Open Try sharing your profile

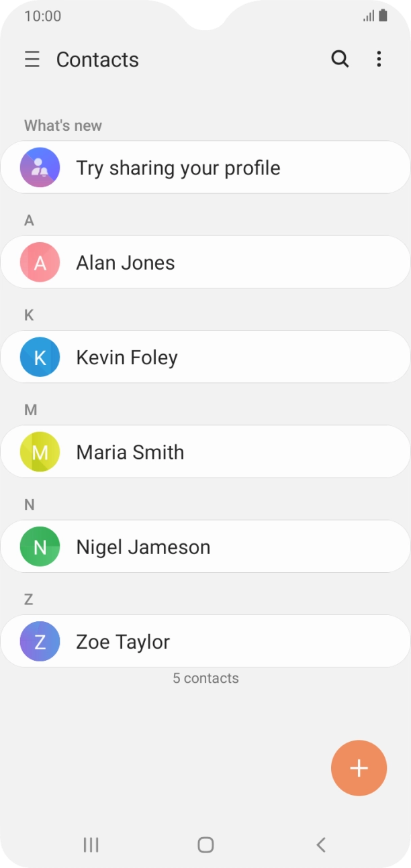(205, 167)
